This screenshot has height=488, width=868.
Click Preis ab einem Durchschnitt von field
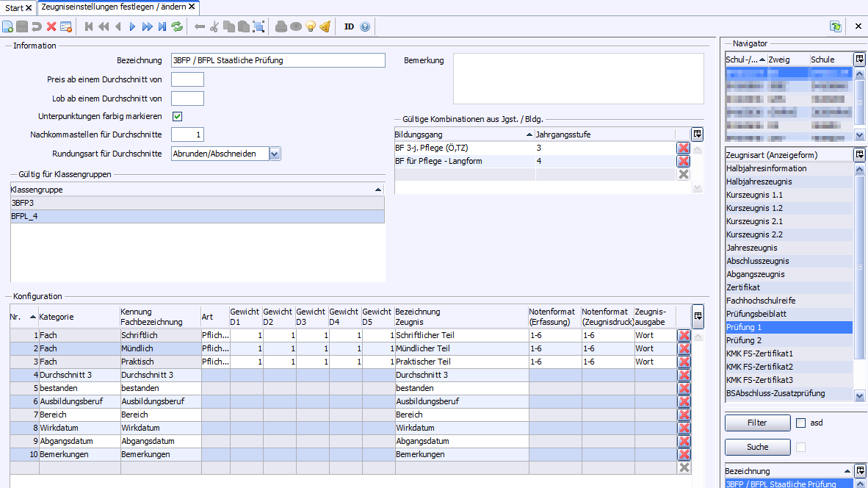tap(188, 79)
